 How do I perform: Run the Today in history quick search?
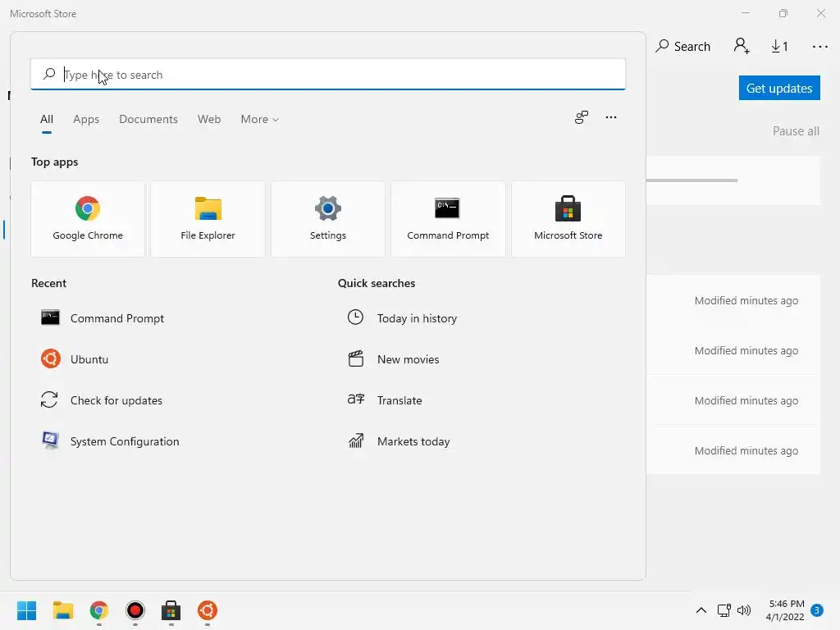[x=402, y=318]
